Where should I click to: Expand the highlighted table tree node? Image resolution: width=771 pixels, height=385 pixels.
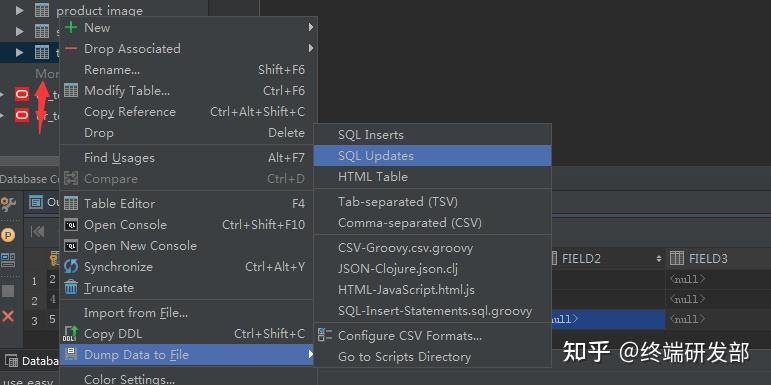[x=20, y=53]
